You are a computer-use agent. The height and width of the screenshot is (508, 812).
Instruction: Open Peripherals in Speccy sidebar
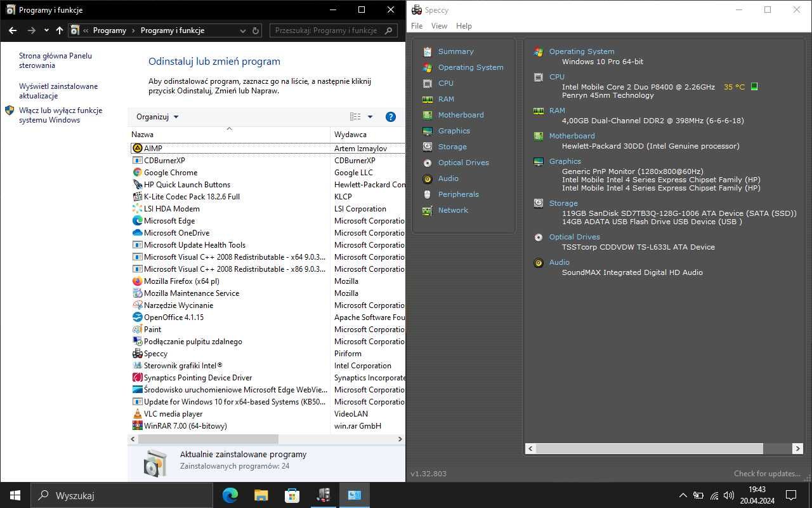(458, 194)
